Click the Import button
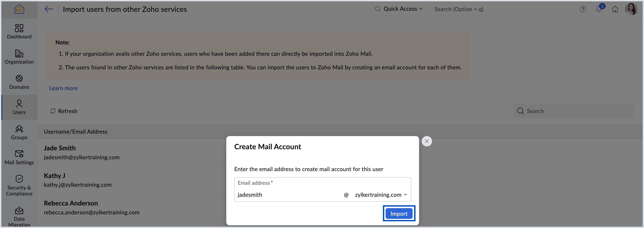This screenshot has height=228, width=644. (399, 213)
